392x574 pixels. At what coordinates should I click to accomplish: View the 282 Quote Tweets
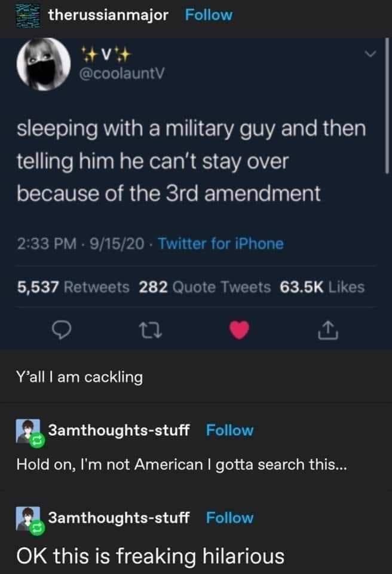pos(205,288)
